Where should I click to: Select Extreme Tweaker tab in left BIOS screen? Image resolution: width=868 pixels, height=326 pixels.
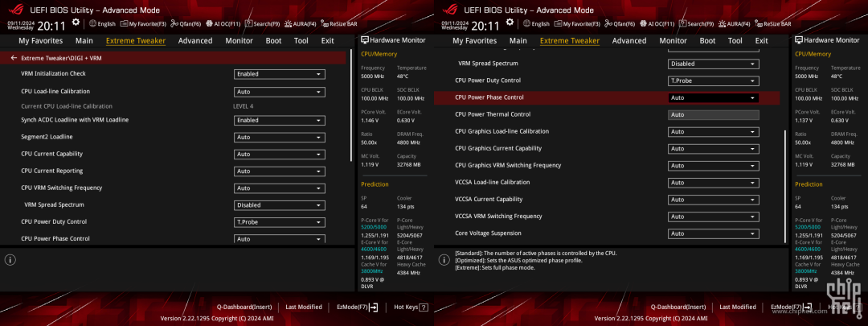tap(136, 40)
